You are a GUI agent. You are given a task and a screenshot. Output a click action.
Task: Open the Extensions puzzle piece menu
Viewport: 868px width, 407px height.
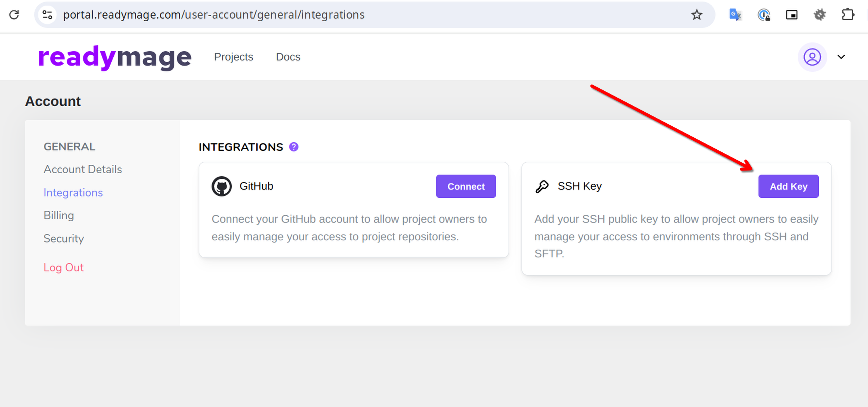[x=848, y=15]
